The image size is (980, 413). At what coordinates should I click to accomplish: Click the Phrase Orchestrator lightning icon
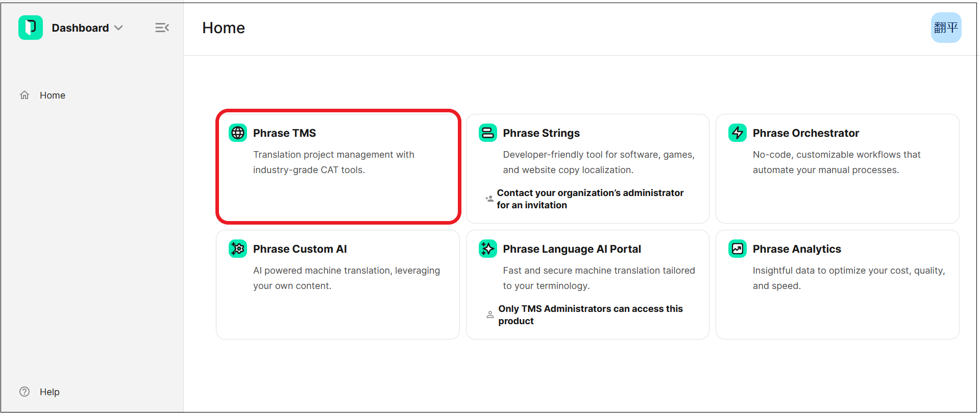(x=737, y=133)
